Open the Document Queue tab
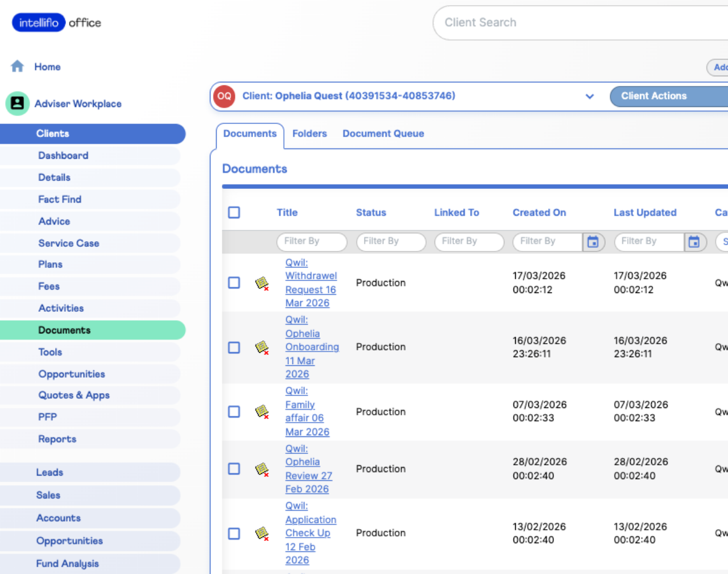Viewport: 728px width, 574px height. click(x=383, y=134)
